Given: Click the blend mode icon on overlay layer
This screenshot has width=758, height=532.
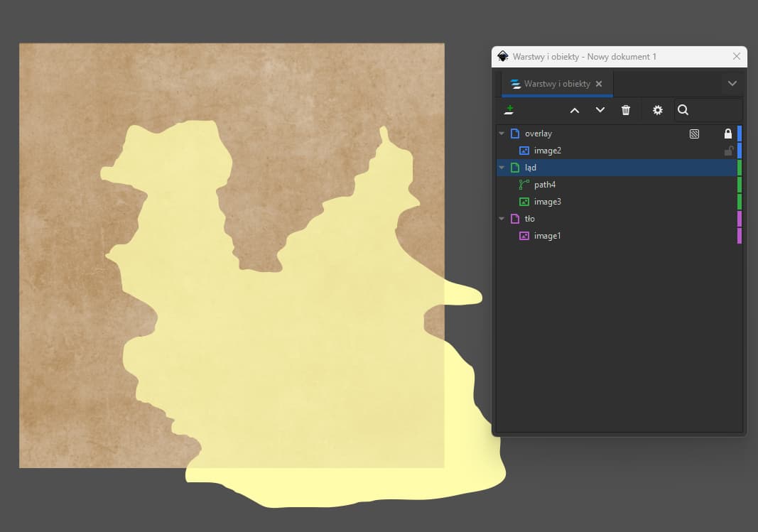Looking at the screenshot, I should (x=694, y=134).
